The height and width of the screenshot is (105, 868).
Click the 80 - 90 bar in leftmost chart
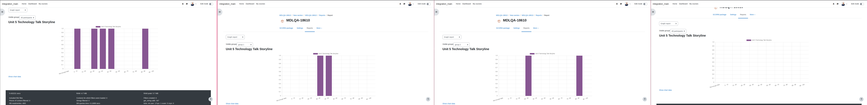(x=145, y=49)
